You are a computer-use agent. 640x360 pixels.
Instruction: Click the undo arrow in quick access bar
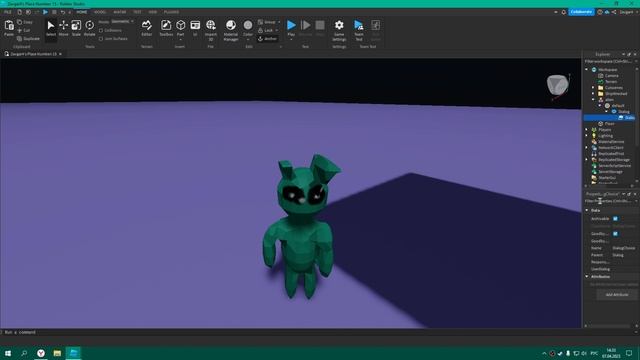click(x=63, y=12)
